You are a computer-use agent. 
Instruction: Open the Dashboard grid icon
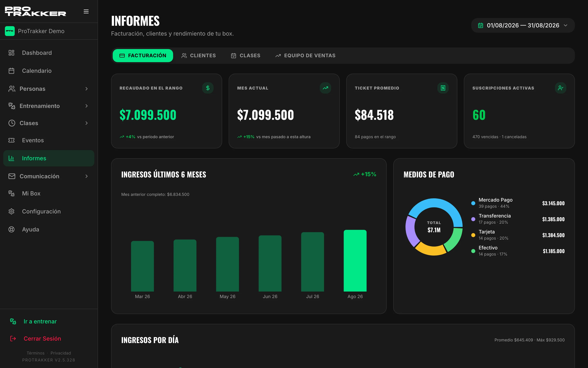click(11, 53)
